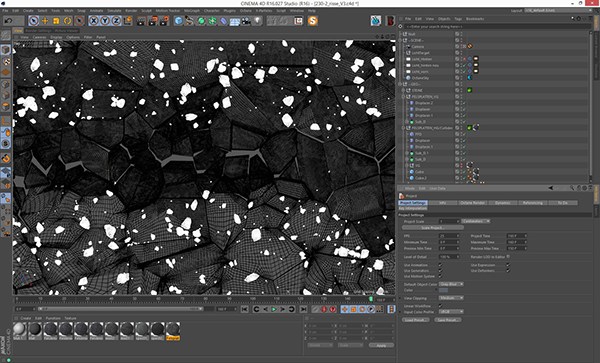Open Default Object Color dropdown
Image resolution: width=600 pixels, height=363 pixels.
[x=451, y=284]
